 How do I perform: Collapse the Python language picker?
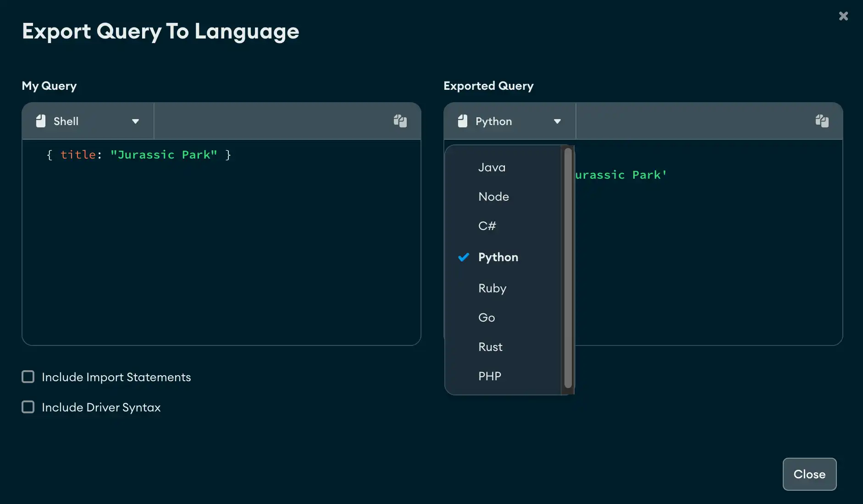pos(557,121)
